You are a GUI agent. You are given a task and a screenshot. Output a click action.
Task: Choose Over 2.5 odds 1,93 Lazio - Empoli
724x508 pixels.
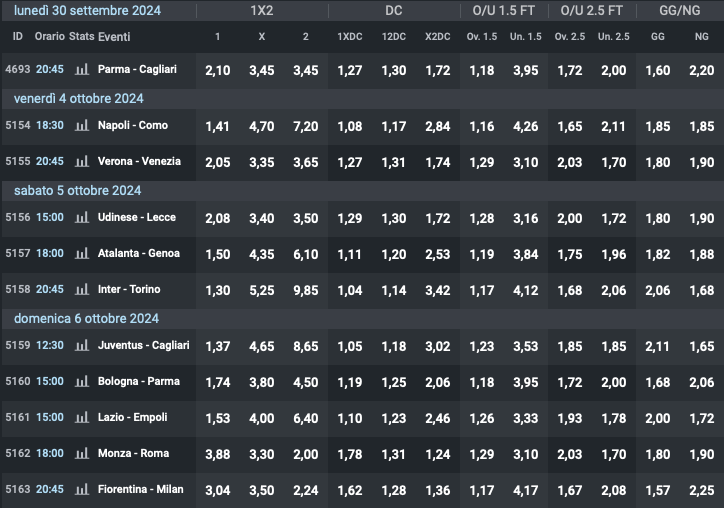tap(569, 418)
